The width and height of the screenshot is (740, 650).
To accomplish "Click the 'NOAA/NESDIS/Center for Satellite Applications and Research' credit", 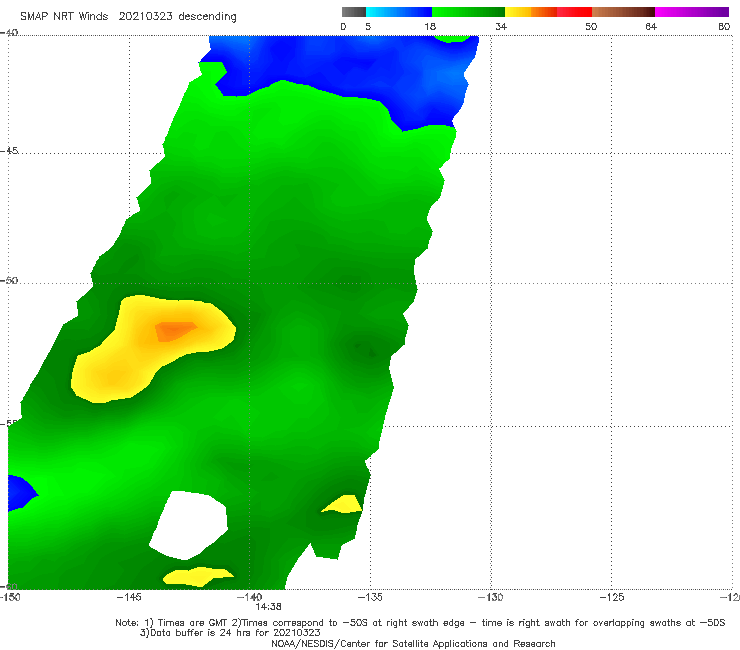I will click(413, 643).
